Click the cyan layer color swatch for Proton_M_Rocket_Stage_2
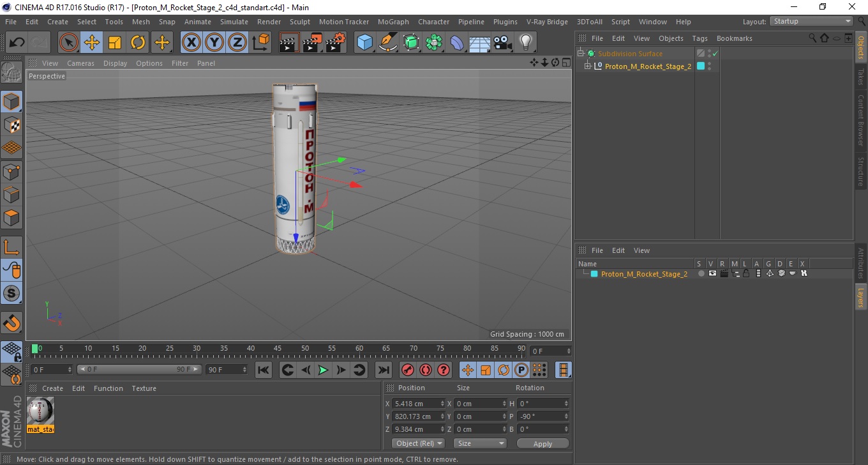Viewport: 868px width, 465px height. [x=594, y=273]
